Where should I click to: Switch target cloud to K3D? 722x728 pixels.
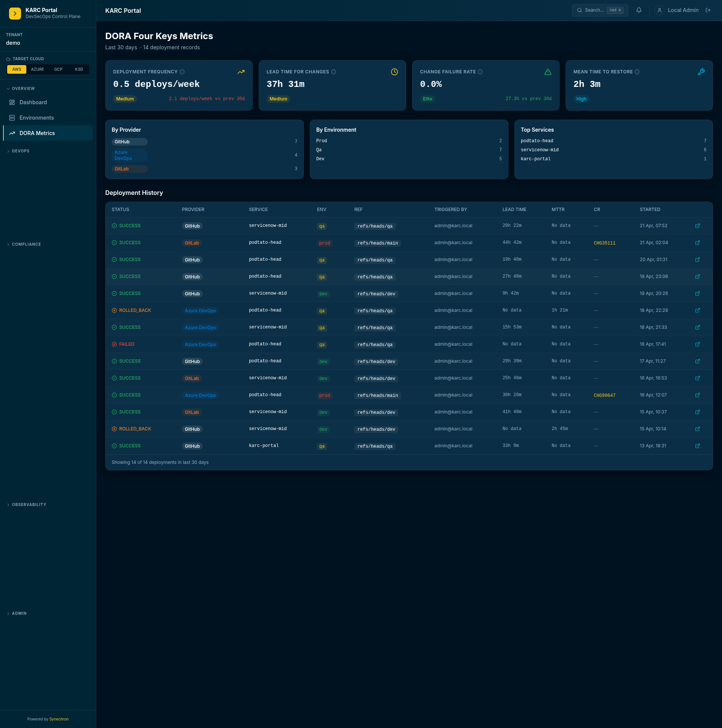click(79, 69)
